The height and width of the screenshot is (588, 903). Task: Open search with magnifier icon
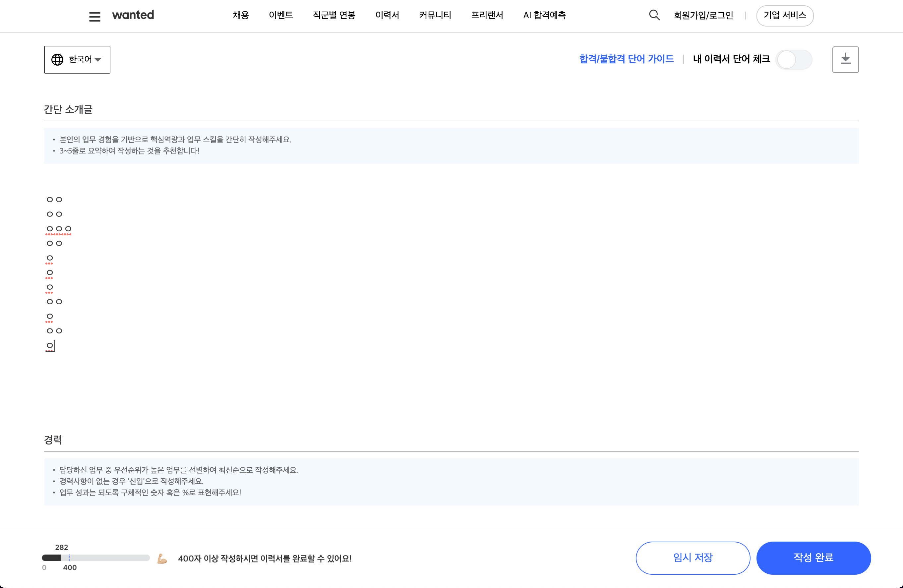pos(654,15)
